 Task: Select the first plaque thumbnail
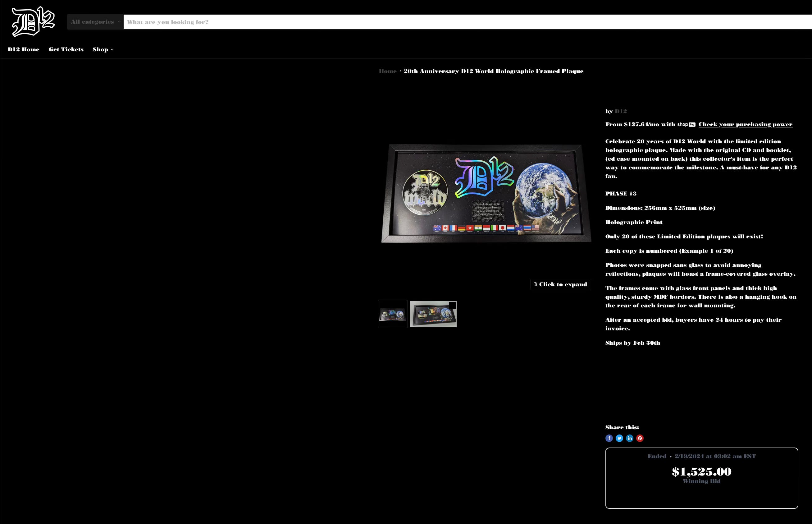point(392,314)
